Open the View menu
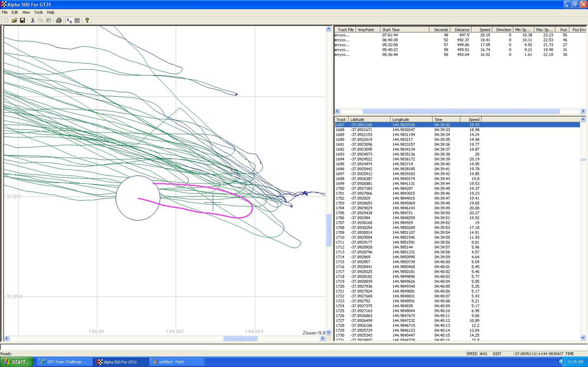 [x=26, y=12]
